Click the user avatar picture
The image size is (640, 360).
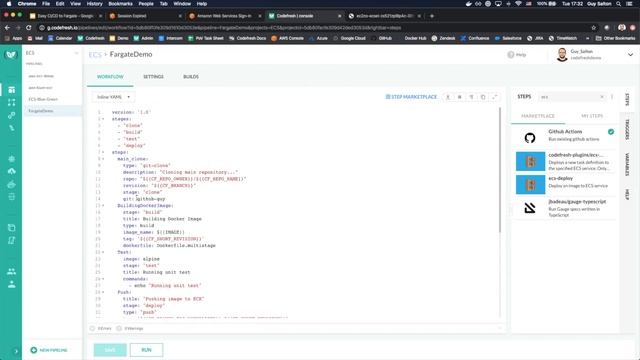[x=562, y=55]
